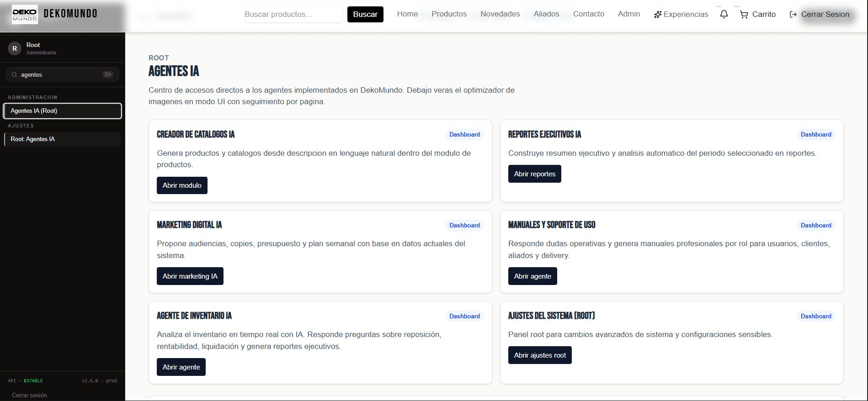Open Aliados in top navigation
This screenshot has width=868, height=401.
coord(546,14)
